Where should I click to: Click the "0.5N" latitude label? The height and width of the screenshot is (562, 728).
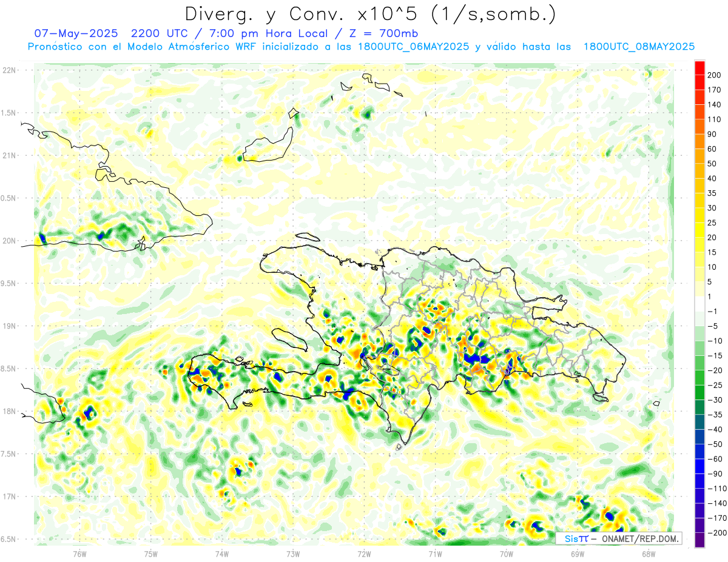tap(9, 198)
